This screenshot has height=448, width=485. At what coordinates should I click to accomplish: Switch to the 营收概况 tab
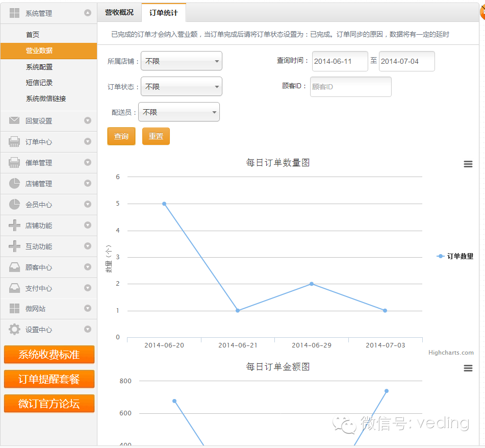point(119,12)
